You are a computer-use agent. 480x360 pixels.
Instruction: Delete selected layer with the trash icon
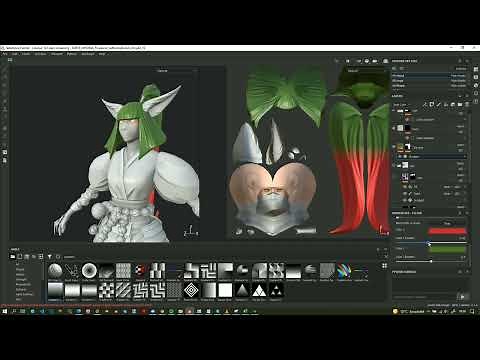click(467, 104)
